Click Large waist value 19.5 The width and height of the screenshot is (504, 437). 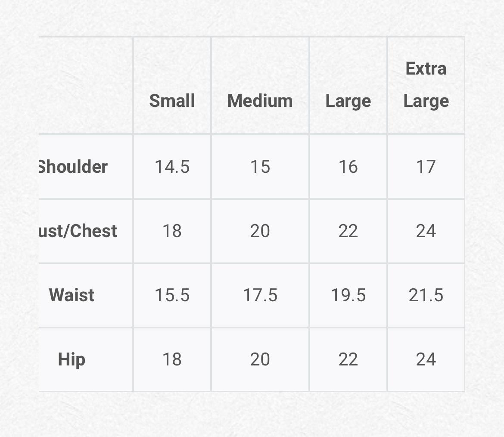tap(348, 295)
